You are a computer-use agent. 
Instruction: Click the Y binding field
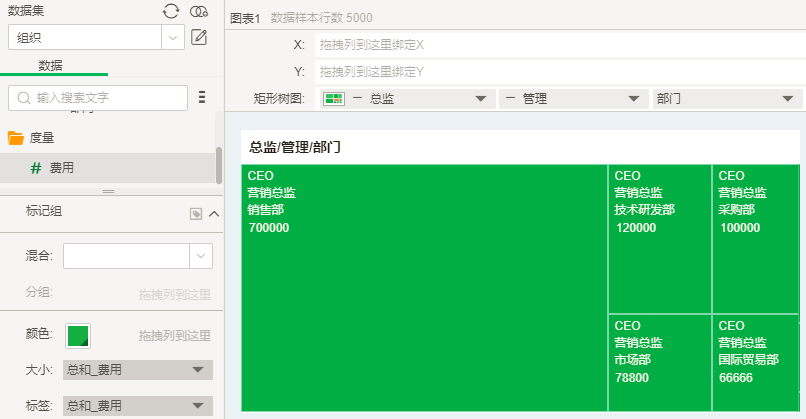pyautogui.click(x=560, y=71)
